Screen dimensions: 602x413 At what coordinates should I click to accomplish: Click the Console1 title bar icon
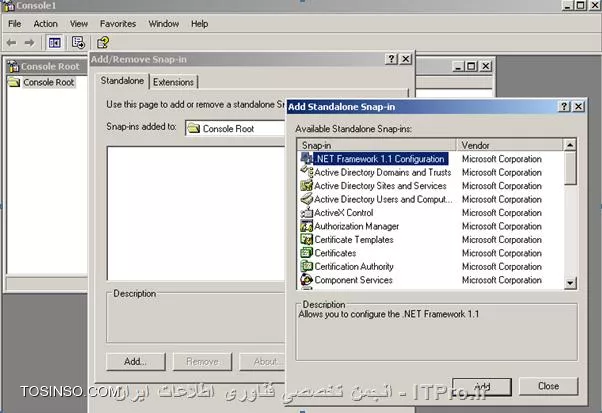pyautogui.click(x=8, y=5)
